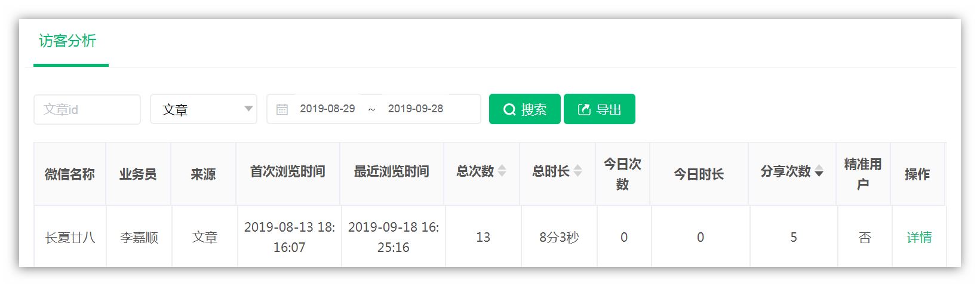Click the calendar icon in date range
This screenshot has width=980, height=286.
click(282, 109)
